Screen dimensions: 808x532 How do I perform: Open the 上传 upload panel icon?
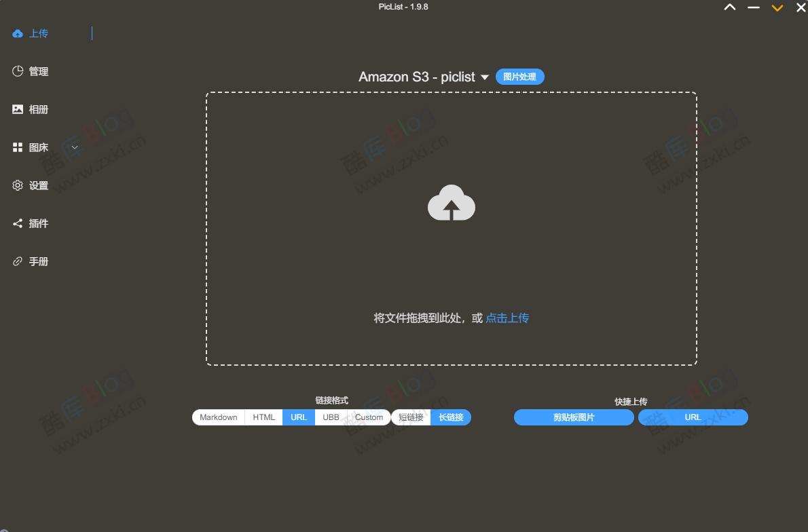click(17, 33)
